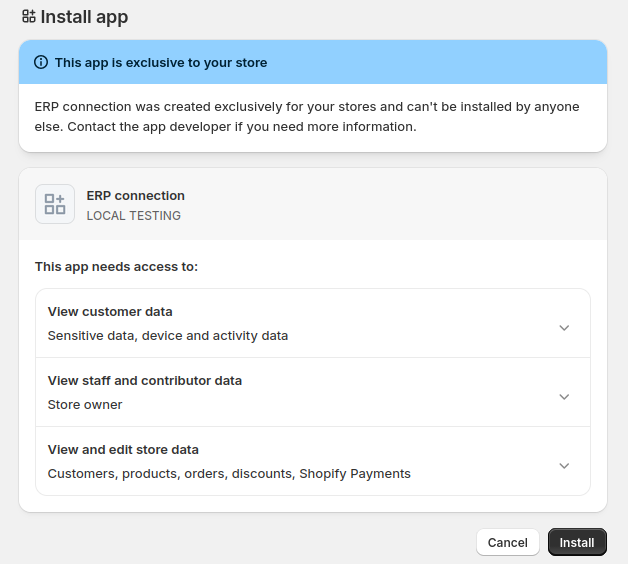
Task: Click the Install app header icon
Action: pos(29,16)
